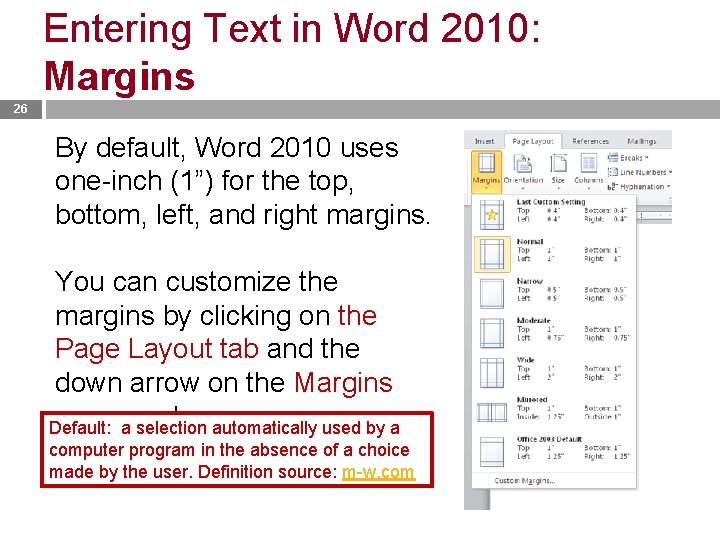Click slide number 26 label
Screen dimensions: 720x540
pos(20,109)
